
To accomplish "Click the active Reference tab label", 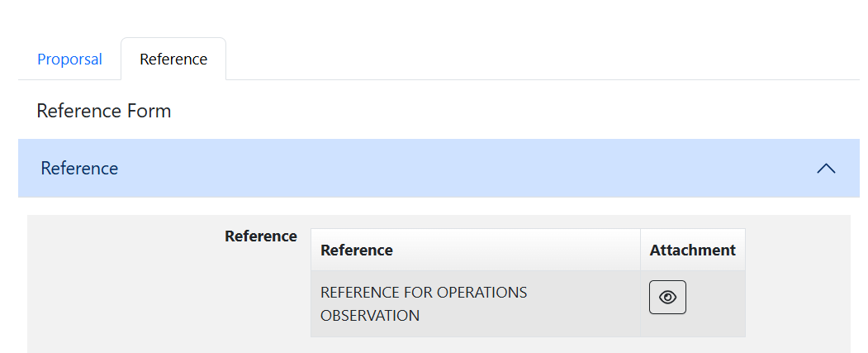I will [x=173, y=60].
